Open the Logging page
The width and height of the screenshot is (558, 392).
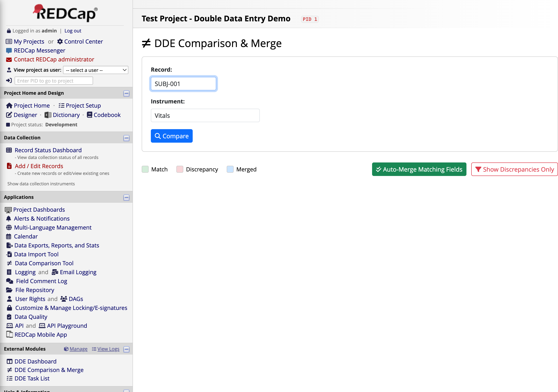pos(25,272)
